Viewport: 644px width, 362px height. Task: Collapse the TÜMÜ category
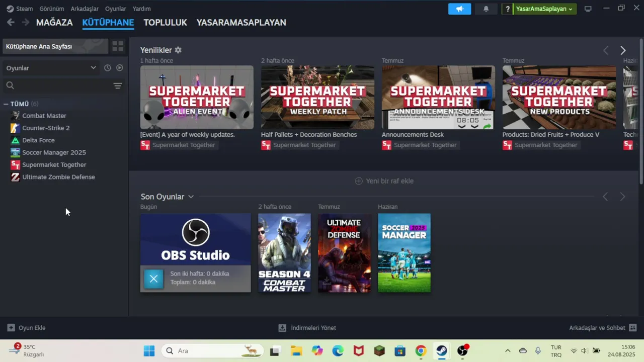click(6, 104)
